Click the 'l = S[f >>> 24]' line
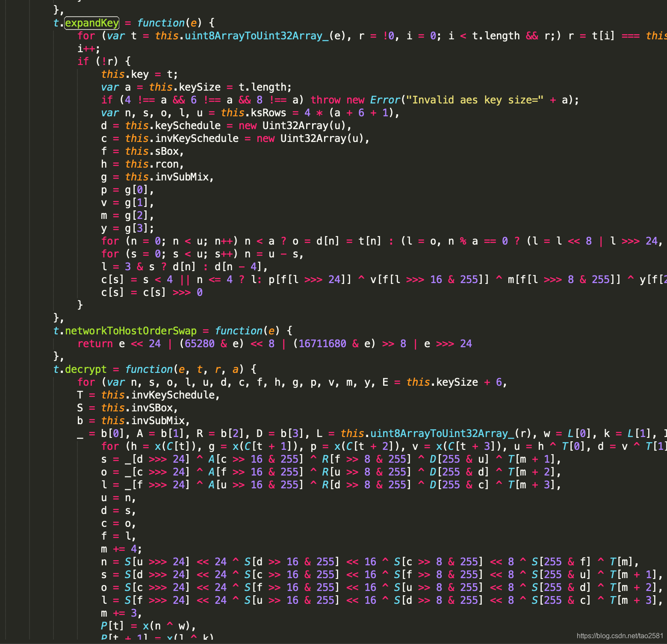The height and width of the screenshot is (644, 667). (382, 600)
